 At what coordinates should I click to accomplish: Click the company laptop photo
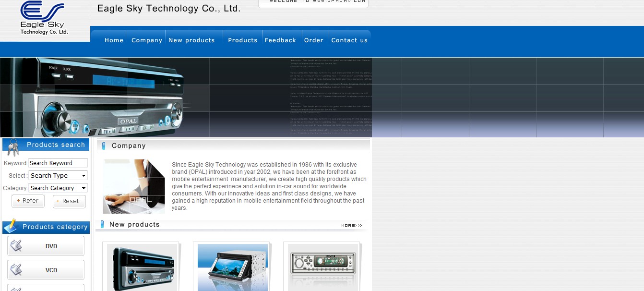pos(134,186)
